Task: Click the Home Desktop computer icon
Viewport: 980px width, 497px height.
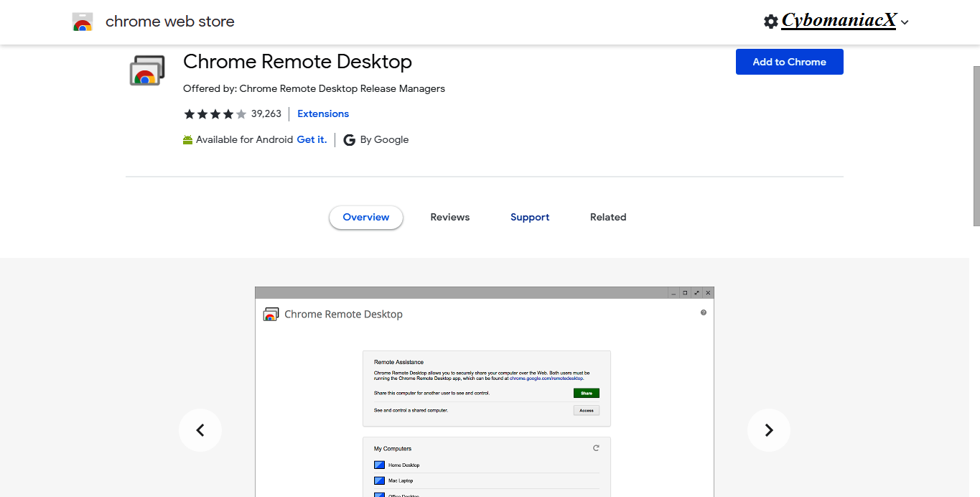Action: pyautogui.click(x=380, y=465)
